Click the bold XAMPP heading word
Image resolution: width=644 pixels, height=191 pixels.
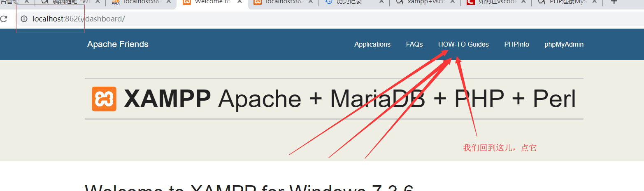[x=167, y=99]
